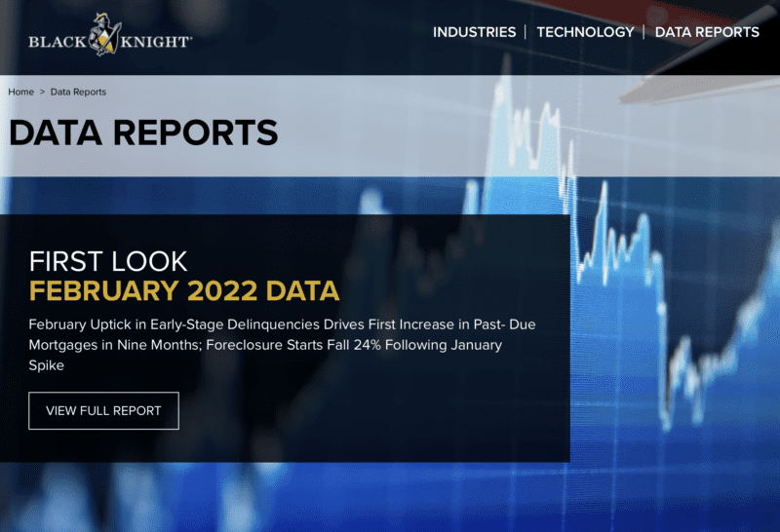Click the 'FIRST LOOK' title text

tap(108, 261)
